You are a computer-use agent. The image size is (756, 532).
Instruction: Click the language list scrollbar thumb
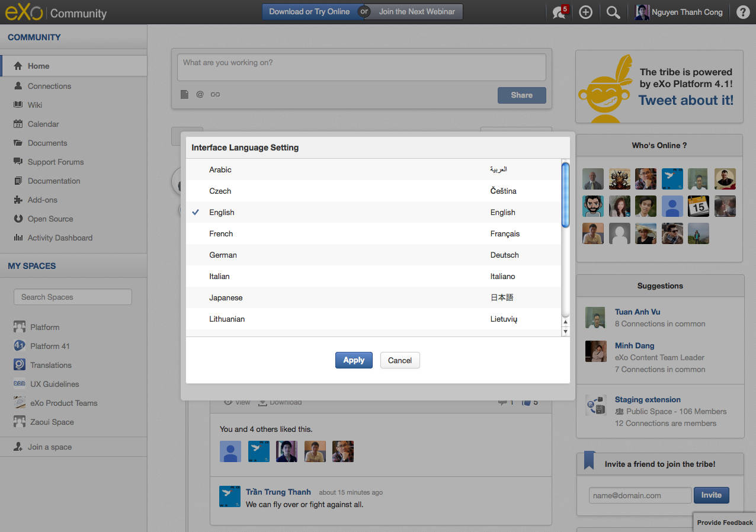click(x=565, y=194)
